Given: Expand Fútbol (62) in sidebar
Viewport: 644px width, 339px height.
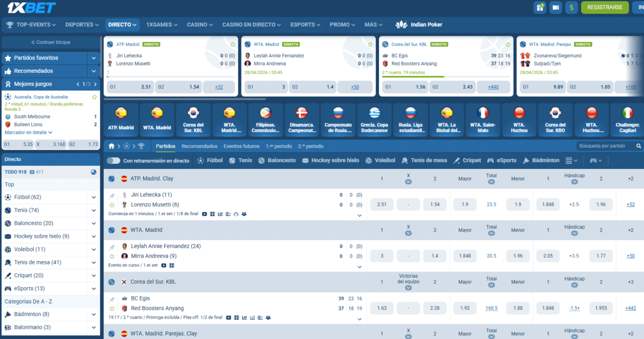Looking at the screenshot, I should tap(94, 197).
